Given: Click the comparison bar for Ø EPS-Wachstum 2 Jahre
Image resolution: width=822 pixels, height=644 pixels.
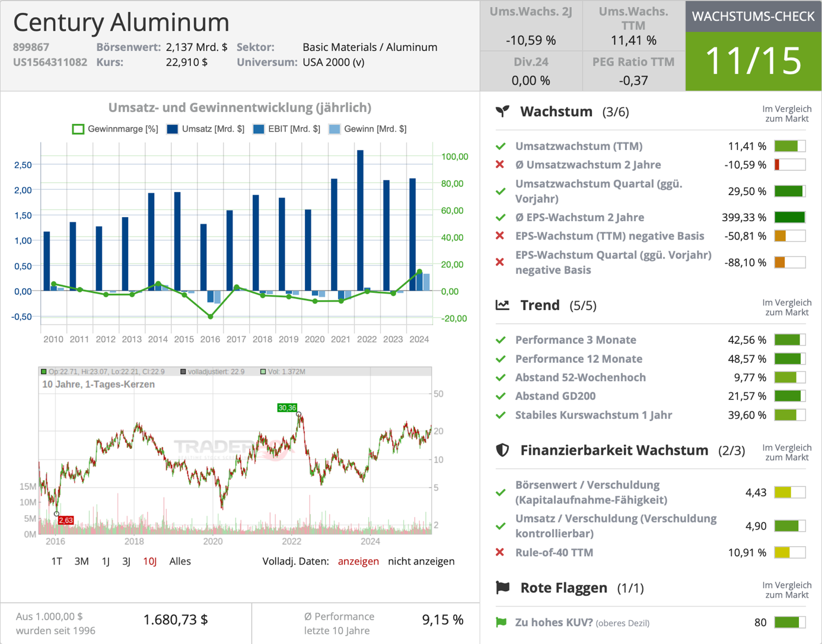Looking at the screenshot, I should [x=790, y=217].
